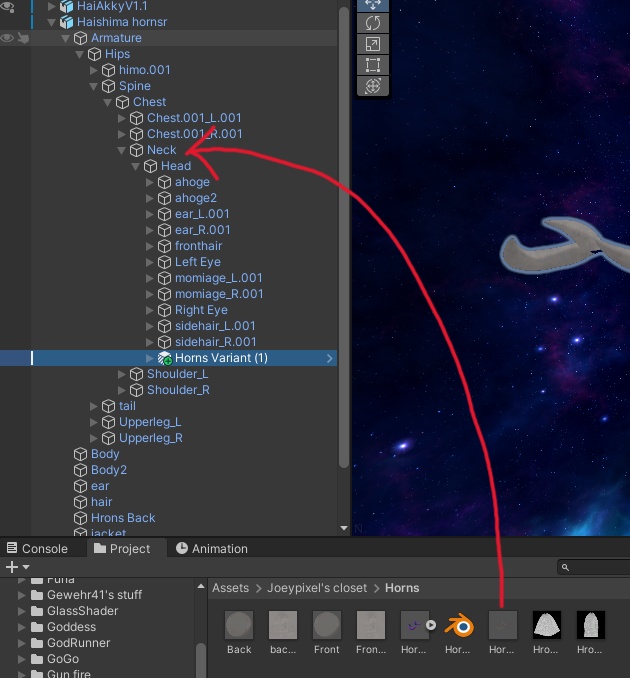Viewport: 630px width, 678px height.
Task: Switch to the Animation tab
Action: click(212, 548)
